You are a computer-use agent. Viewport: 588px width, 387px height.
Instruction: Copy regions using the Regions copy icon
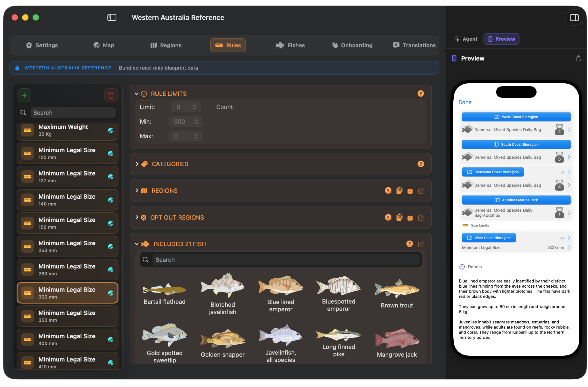[x=399, y=191]
